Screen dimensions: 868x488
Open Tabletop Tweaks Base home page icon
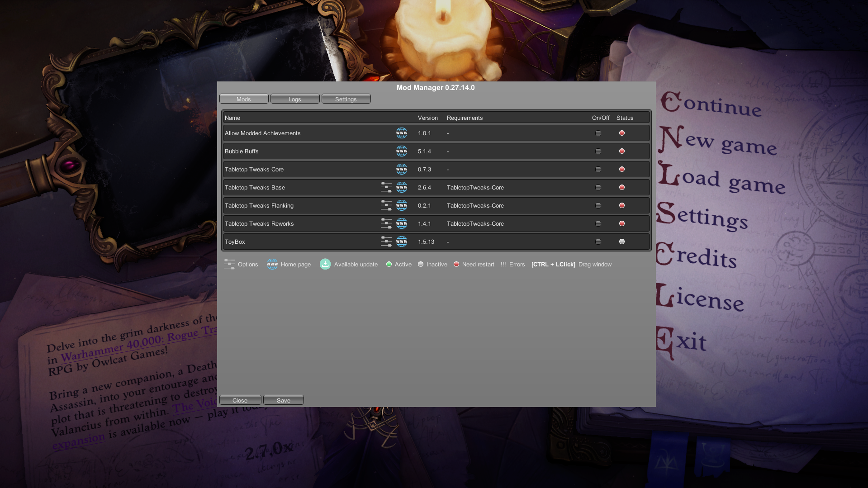click(402, 187)
